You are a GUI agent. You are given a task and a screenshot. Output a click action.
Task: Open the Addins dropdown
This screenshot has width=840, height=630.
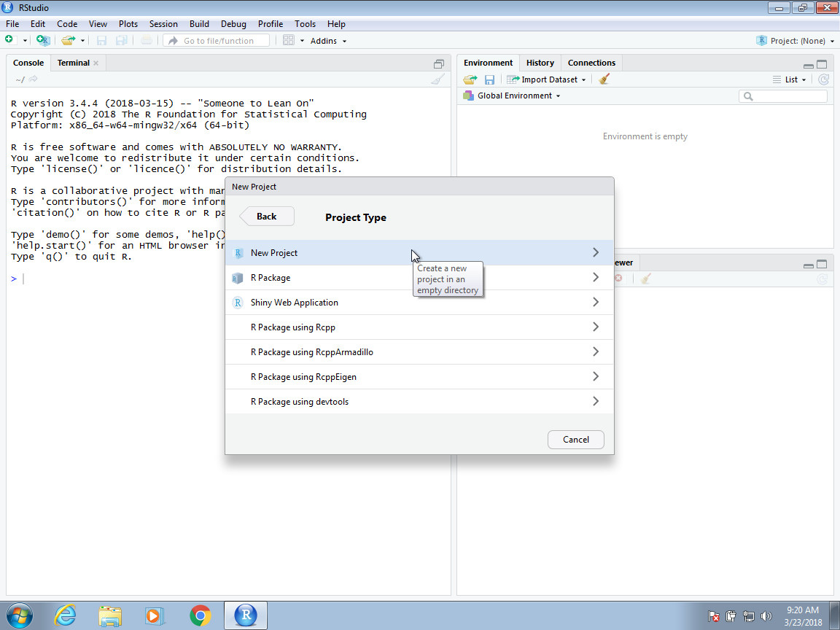click(328, 41)
